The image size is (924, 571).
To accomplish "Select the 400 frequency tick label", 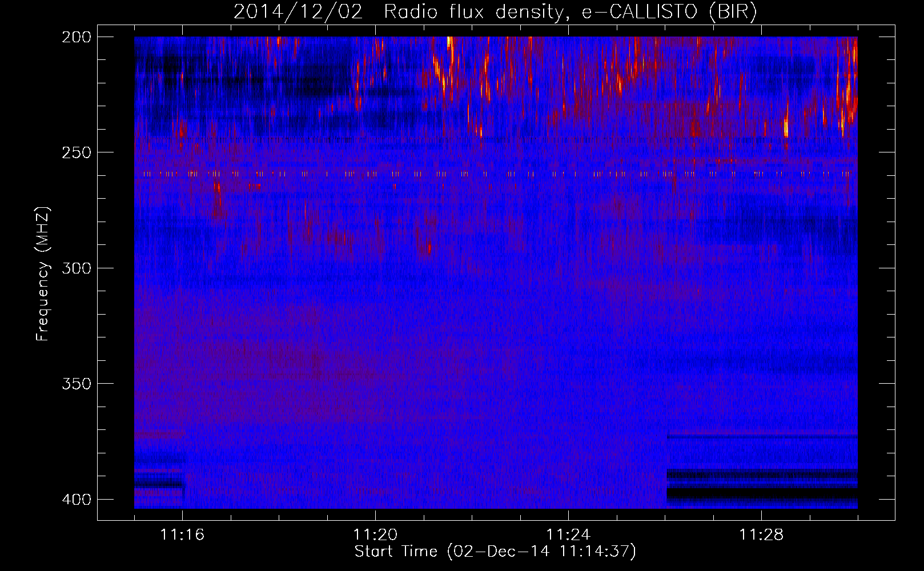I will point(77,500).
